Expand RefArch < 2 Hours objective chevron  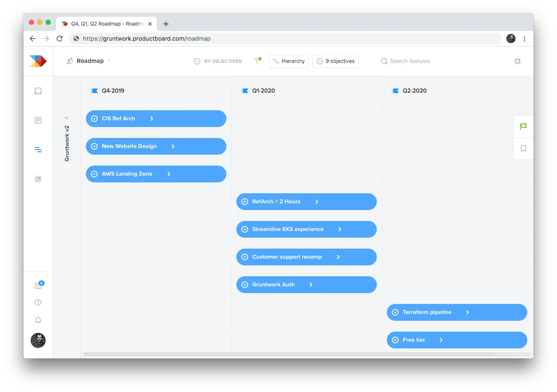[317, 202]
